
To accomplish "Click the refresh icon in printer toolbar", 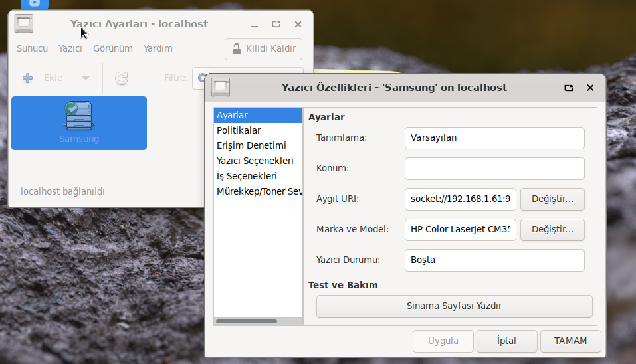I will [x=121, y=78].
